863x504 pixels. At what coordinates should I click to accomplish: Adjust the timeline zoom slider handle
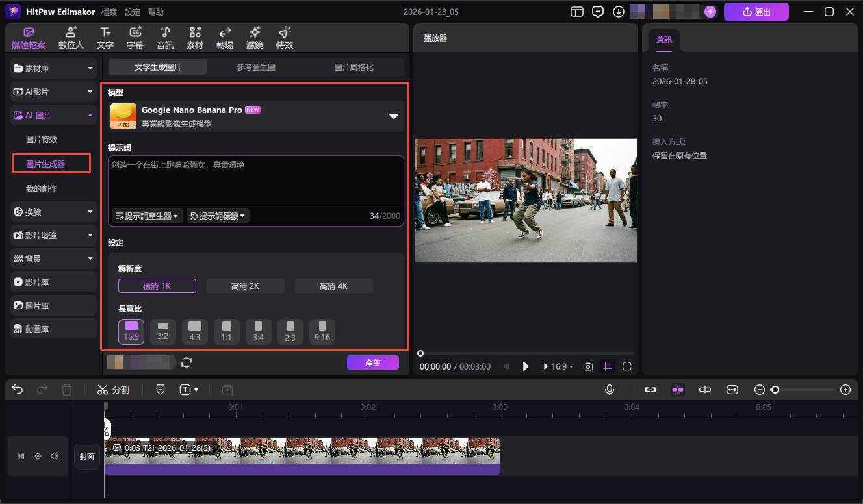coord(775,390)
